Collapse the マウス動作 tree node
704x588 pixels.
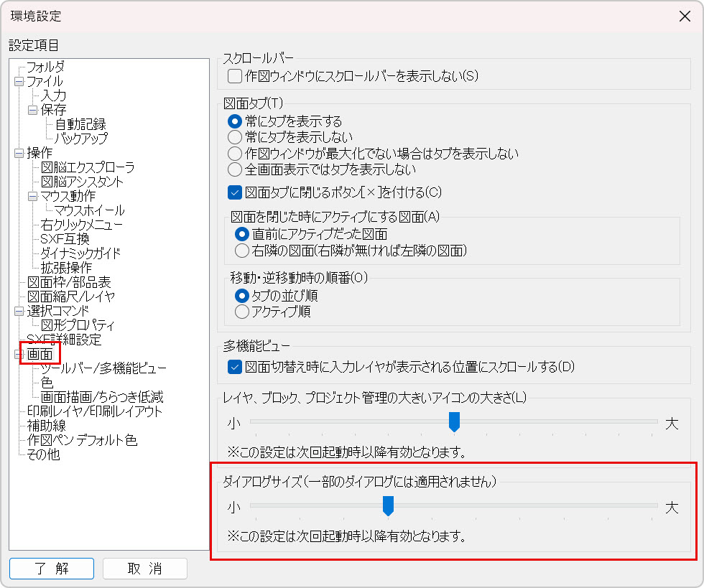click(x=33, y=197)
